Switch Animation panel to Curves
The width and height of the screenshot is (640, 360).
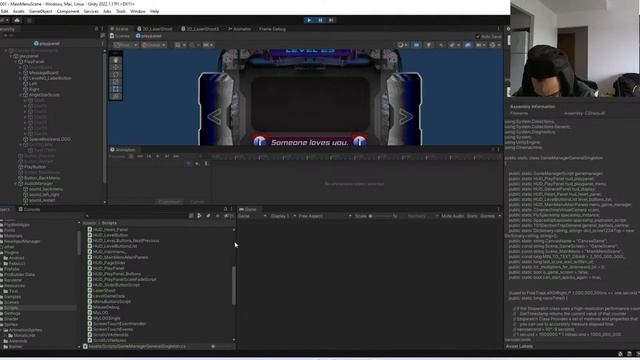(x=197, y=202)
